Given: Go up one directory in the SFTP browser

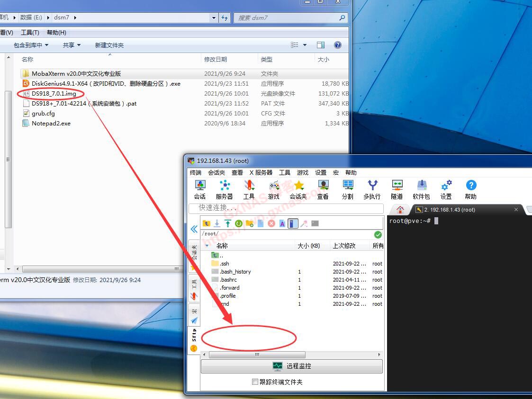Looking at the screenshot, I should [207, 223].
